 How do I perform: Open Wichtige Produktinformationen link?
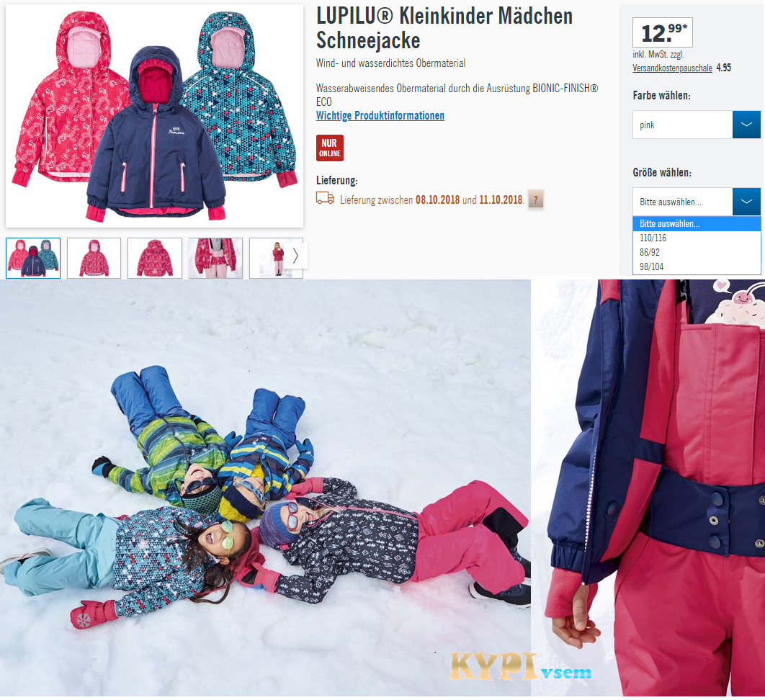(380, 116)
